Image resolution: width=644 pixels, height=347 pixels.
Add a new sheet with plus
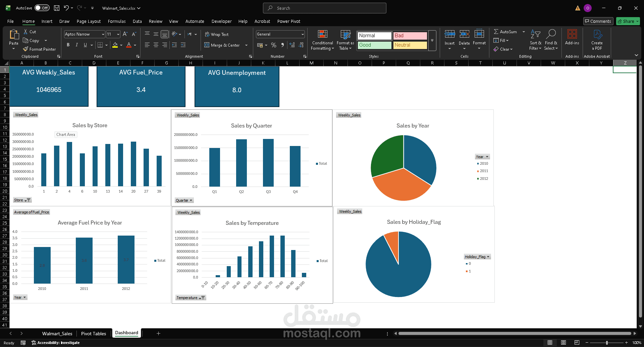pos(158,333)
